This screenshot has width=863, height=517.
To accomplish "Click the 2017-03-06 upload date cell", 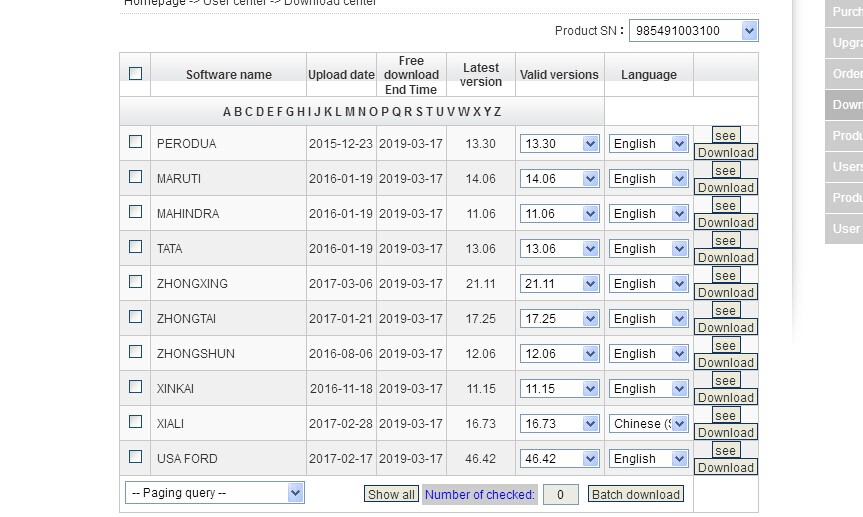I will (341, 284).
